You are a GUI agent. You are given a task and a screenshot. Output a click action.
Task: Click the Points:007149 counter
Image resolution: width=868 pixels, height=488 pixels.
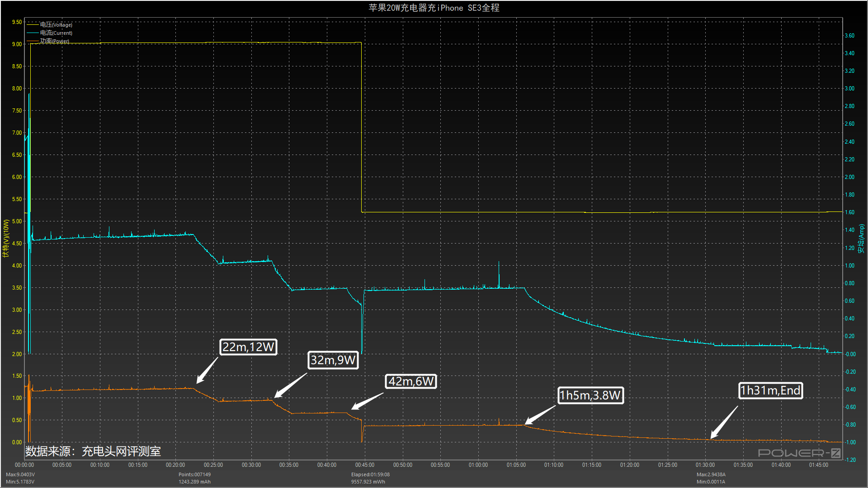click(x=194, y=474)
